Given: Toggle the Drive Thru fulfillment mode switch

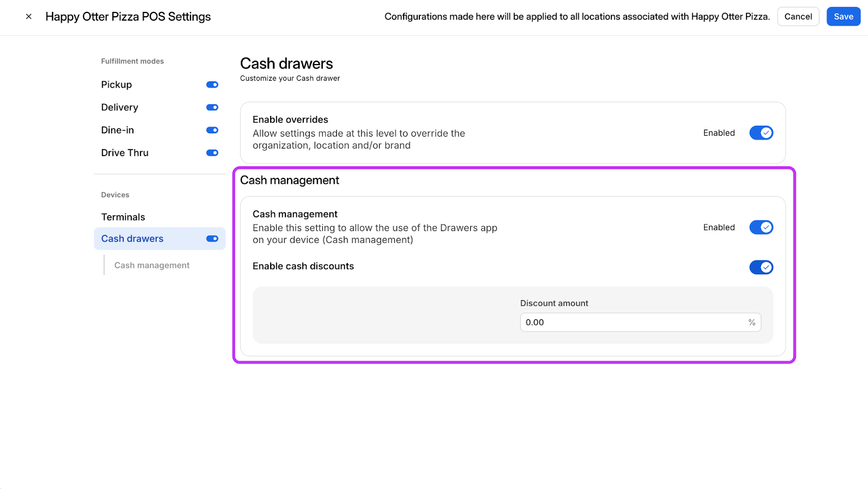Looking at the screenshot, I should (x=212, y=153).
